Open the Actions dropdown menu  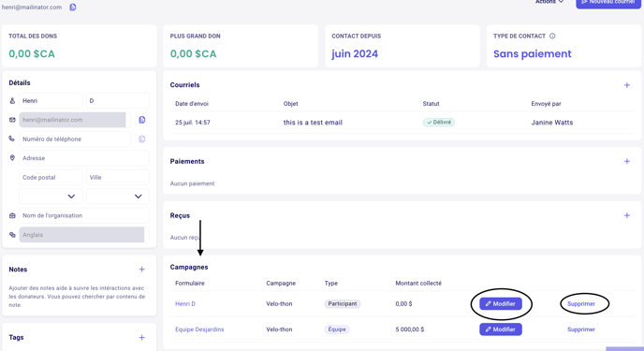coord(549,2)
